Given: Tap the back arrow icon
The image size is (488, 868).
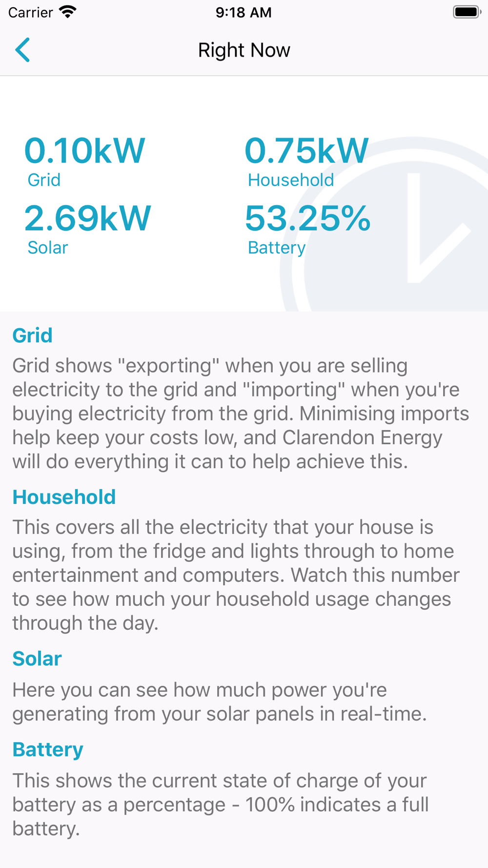Looking at the screenshot, I should coord(22,50).
